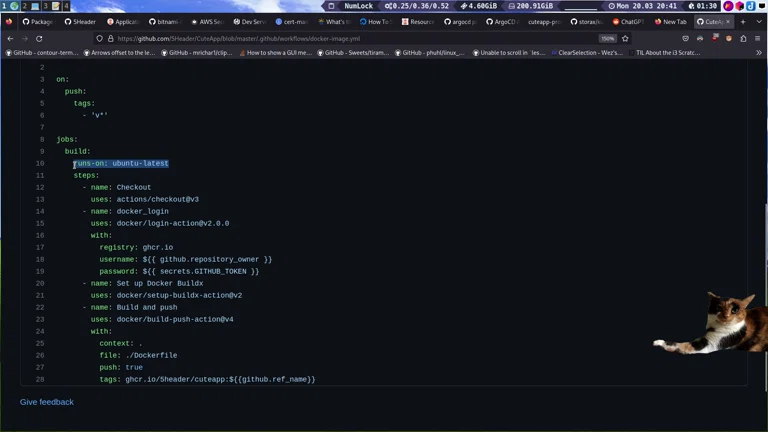Bookmark this page with the star icon
This screenshot has width=768, height=432.
pos(625,39)
